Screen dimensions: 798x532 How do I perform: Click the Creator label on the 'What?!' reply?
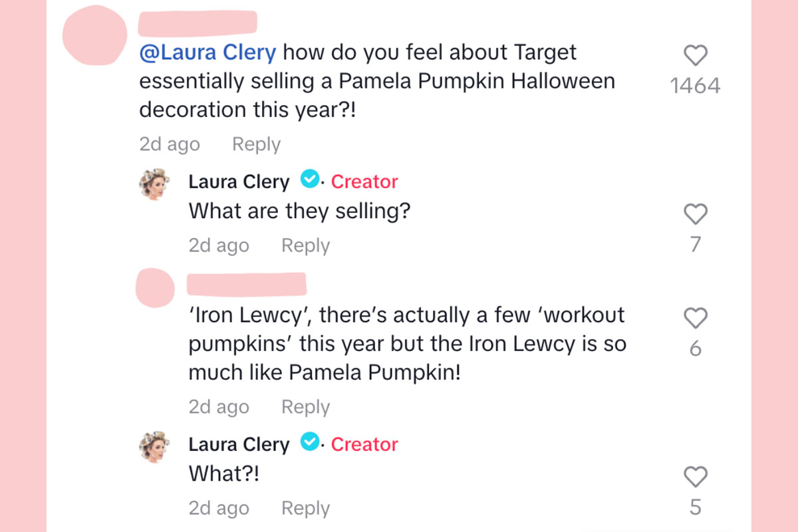pyautogui.click(x=364, y=444)
